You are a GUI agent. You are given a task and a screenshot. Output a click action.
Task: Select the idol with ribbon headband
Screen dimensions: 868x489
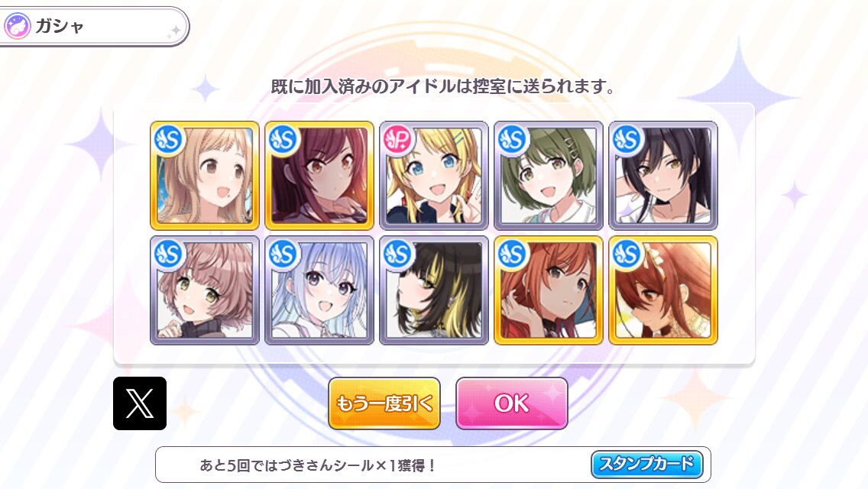click(663, 290)
